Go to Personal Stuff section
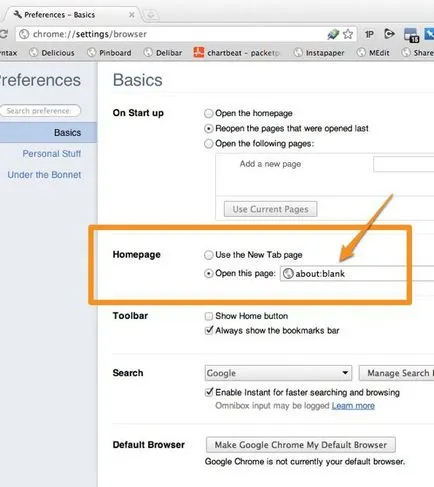The image size is (434, 487). (52, 154)
